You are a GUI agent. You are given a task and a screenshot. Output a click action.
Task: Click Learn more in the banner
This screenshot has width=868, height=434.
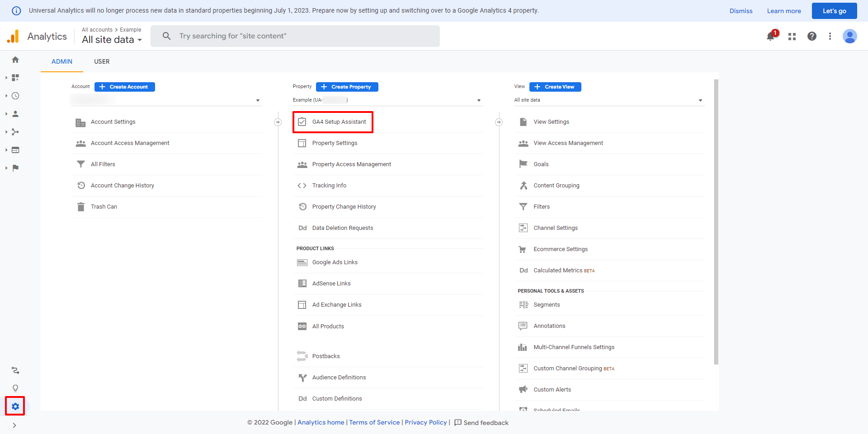(784, 11)
